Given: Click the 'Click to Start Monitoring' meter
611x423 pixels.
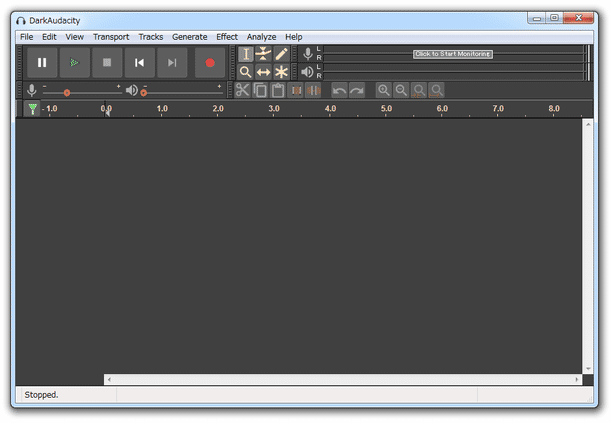Looking at the screenshot, I should pyautogui.click(x=453, y=54).
